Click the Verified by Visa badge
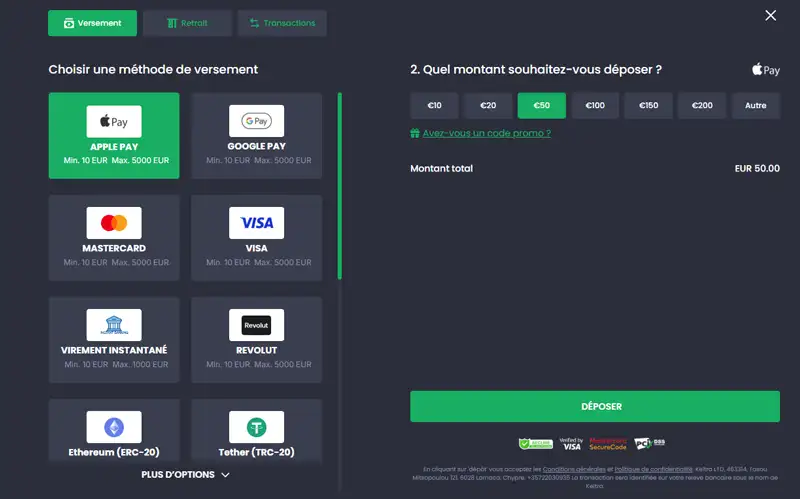The width and height of the screenshot is (800, 499). tap(571, 444)
